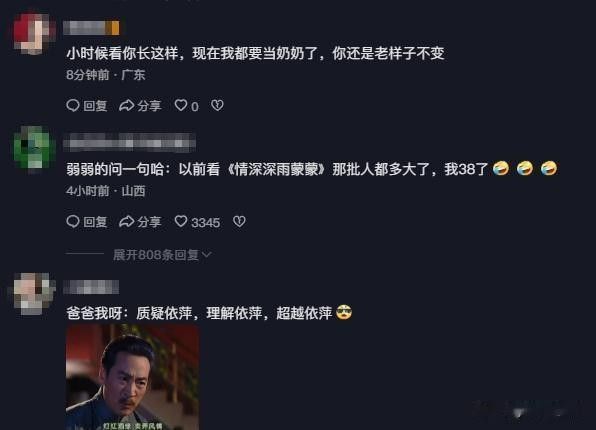Open the third commenter's beige avatar
Image resolution: width=596 pixels, height=430 pixels.
click(x=33, y=294)
